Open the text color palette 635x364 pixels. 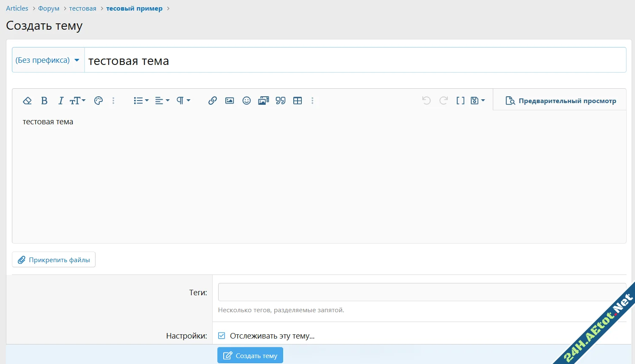click(x=98, y=101)
